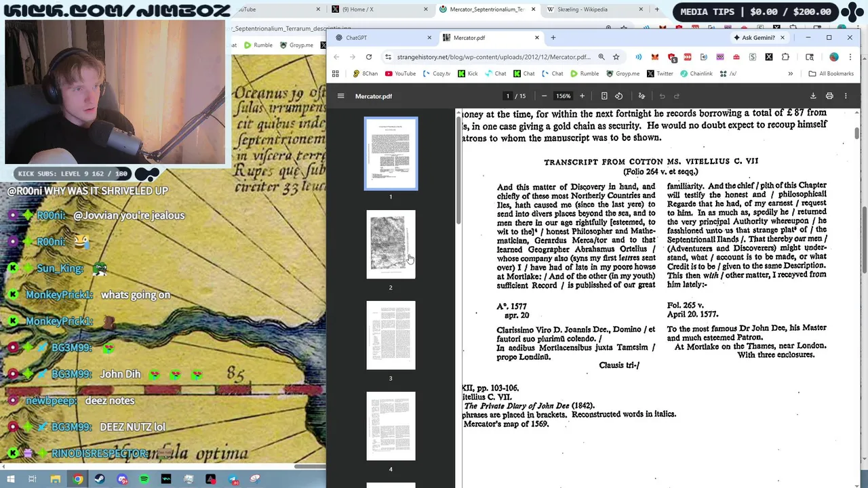
Task: Print the PDF document
Action: pos(829,96)
